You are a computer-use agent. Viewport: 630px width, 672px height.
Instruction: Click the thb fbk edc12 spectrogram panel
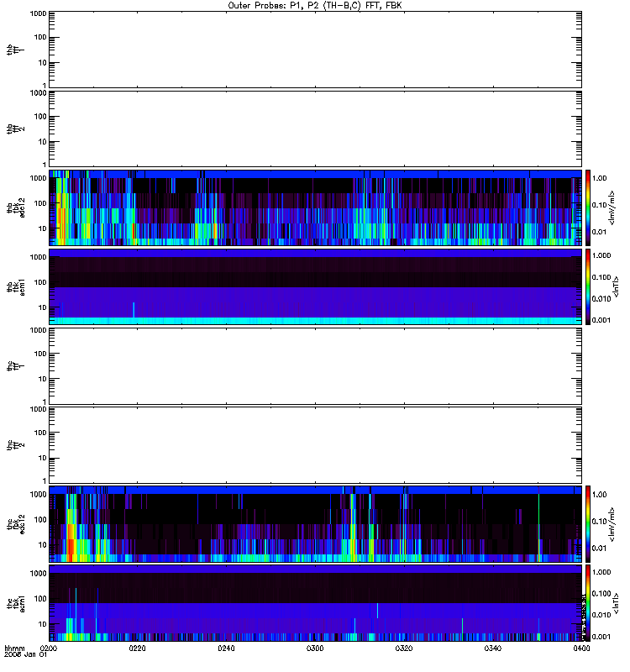316,207
